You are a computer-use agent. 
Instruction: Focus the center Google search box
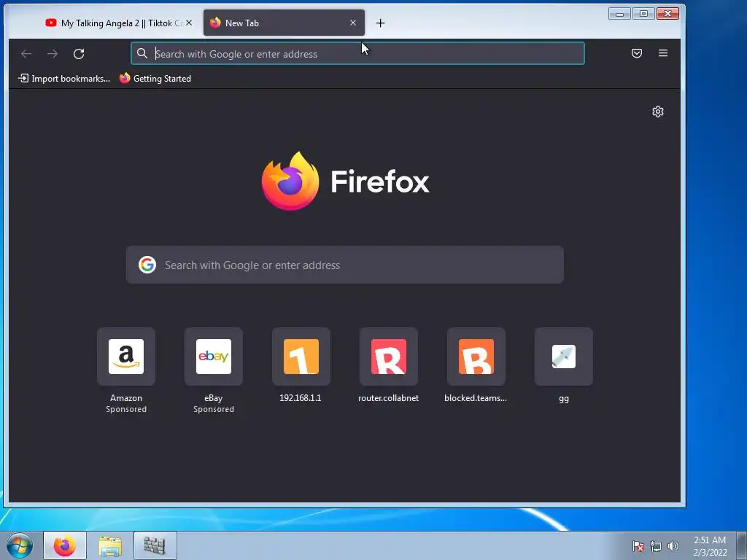click(x=345, y=265)
